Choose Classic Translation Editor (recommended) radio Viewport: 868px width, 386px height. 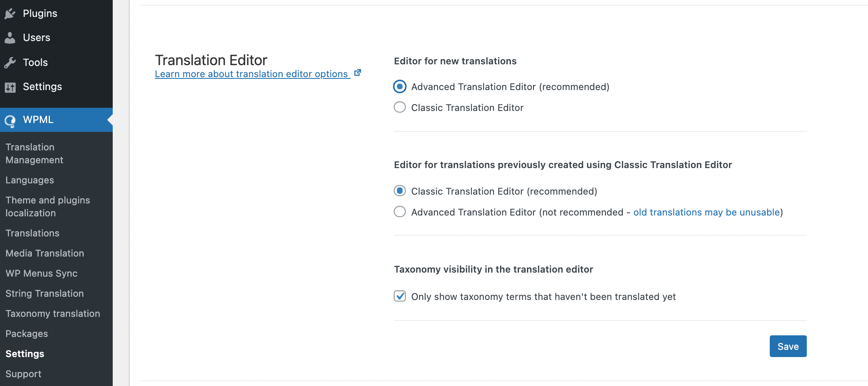[x=400, y=191]
